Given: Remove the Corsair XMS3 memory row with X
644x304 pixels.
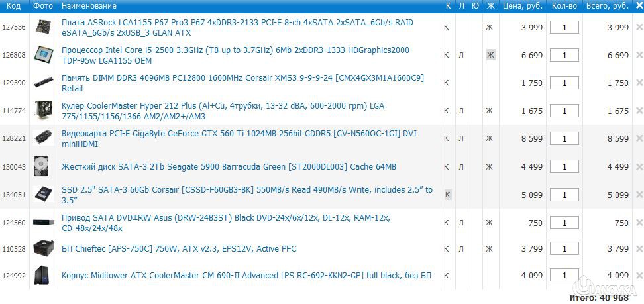Looking at the screenshot, I should tap(639, 83).
